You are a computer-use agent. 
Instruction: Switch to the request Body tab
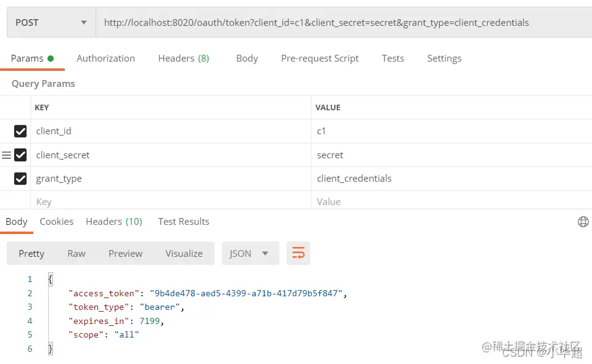click(x=247, y=59)
